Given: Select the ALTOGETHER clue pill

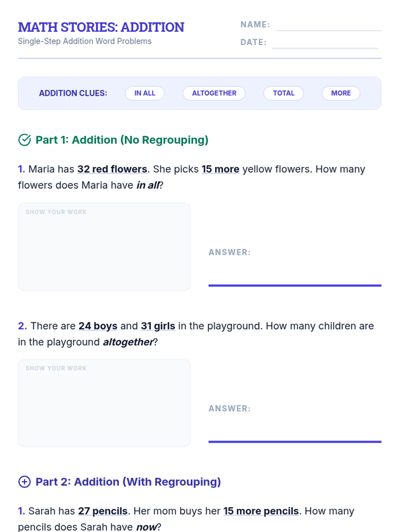Looking at the screenshot, I should point(214,93).
